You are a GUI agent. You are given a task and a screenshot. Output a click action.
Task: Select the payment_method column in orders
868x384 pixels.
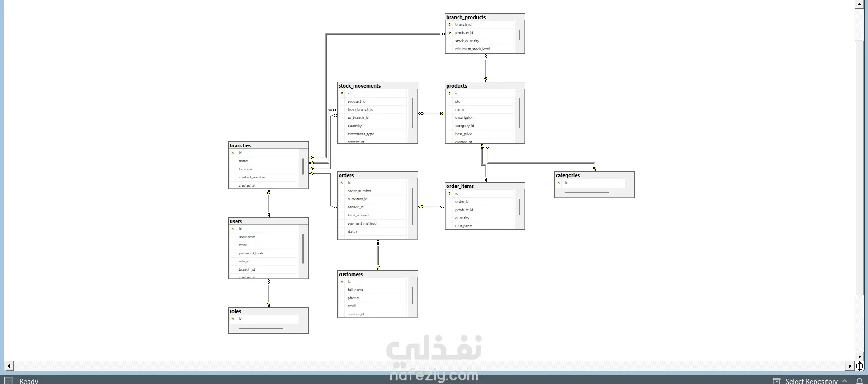tap(373, 224)
